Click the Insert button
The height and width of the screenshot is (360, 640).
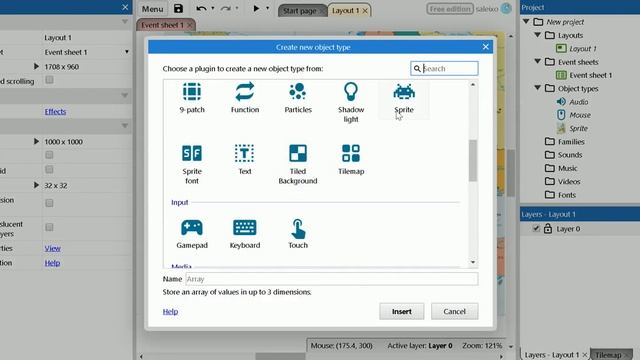[x=402, y=311]
